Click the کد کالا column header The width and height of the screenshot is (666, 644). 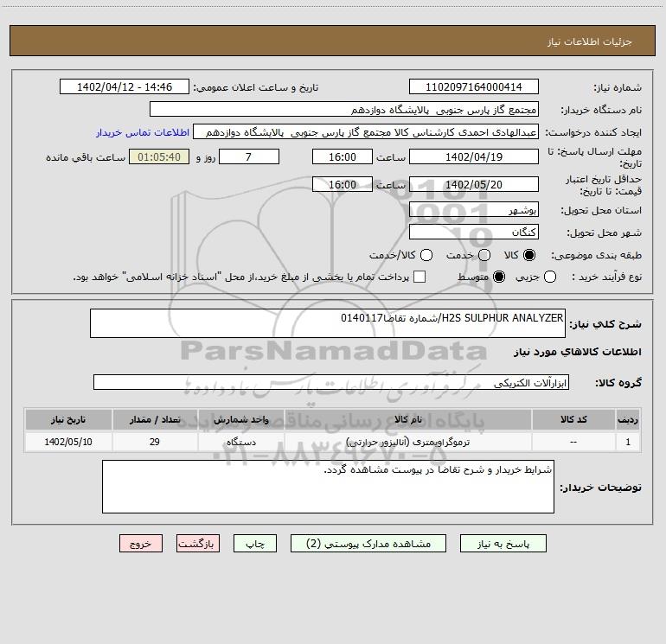(x=573, y=419)
